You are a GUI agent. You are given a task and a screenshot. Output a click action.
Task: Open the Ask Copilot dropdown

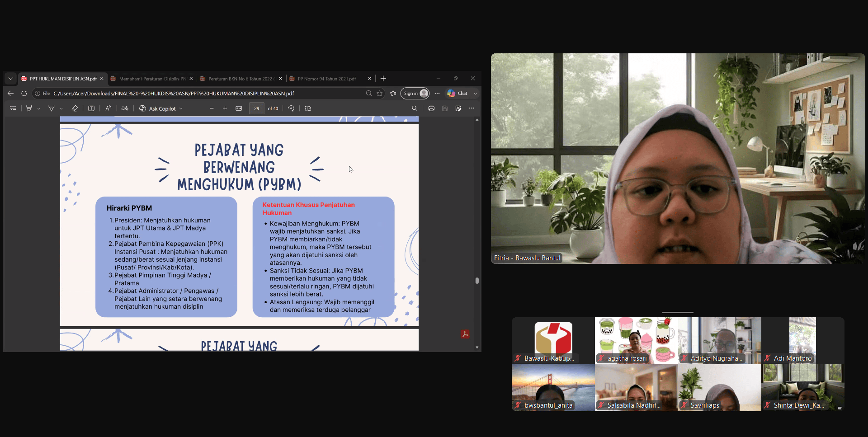(x=161, y=108)
